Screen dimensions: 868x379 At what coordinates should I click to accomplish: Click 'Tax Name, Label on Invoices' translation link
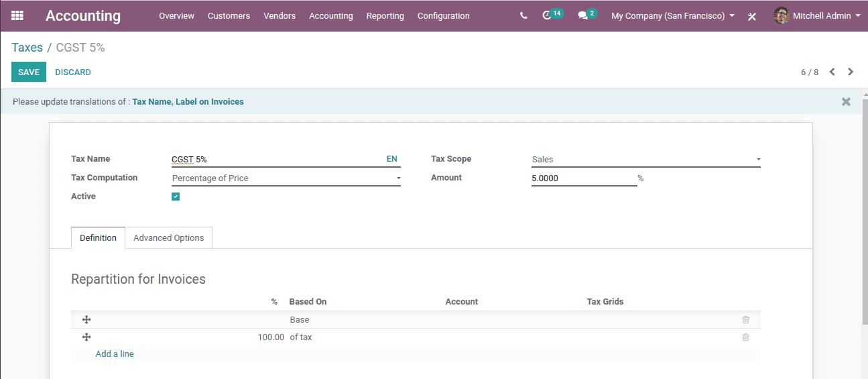188,102
